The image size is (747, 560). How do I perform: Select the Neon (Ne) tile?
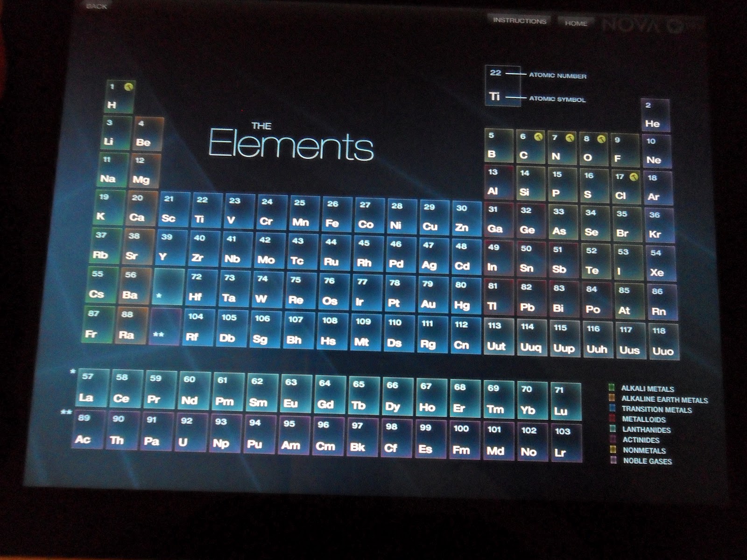656,151
